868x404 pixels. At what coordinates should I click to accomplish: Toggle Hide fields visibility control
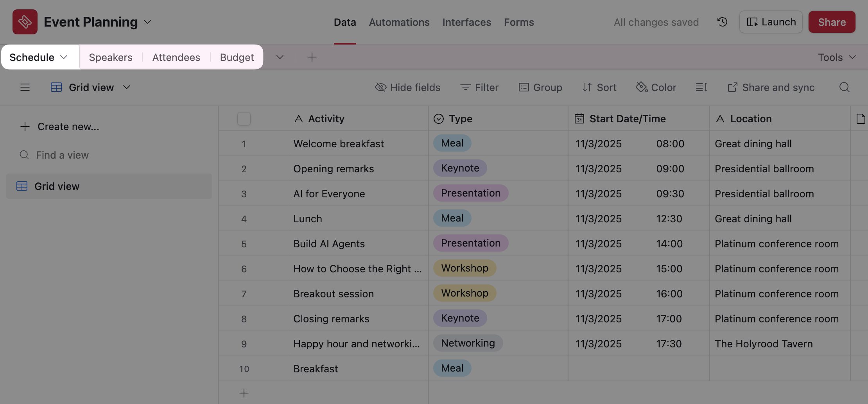click(x=407, y=87)
